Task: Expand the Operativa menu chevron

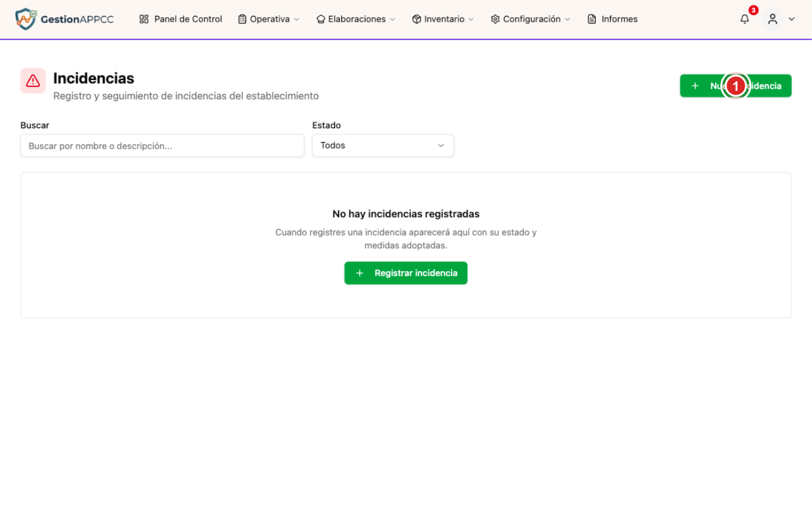Action: tap(296, 20)
